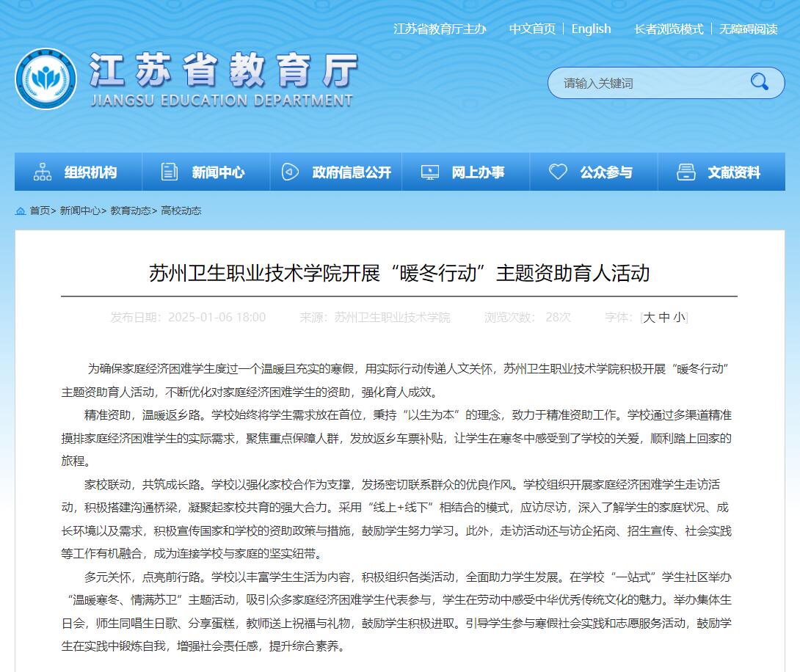Image resolution: width=800 pixels, height=672 pixels.
Task: Set font size to 大
Action: [x=649, y=318]
